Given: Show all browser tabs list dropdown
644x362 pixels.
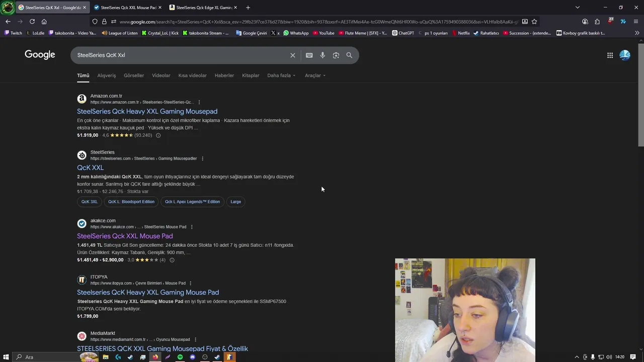Looking at the screenshot, I should [x=577, y=8].
